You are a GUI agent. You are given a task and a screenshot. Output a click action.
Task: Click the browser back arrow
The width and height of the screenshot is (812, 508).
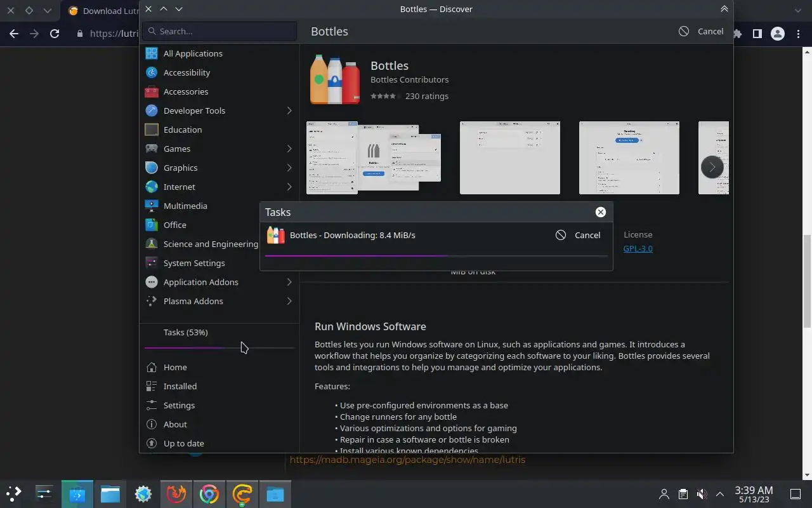click(x=14, y=34)
